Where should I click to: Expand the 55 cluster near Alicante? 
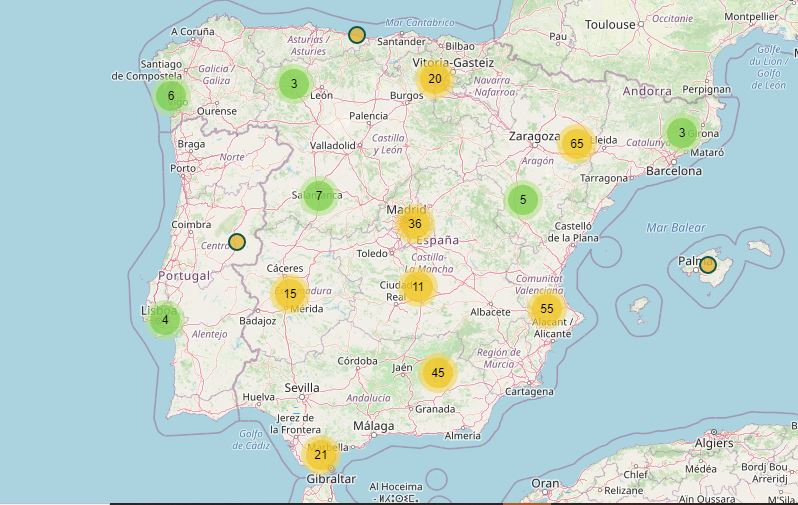coord(547,309)
